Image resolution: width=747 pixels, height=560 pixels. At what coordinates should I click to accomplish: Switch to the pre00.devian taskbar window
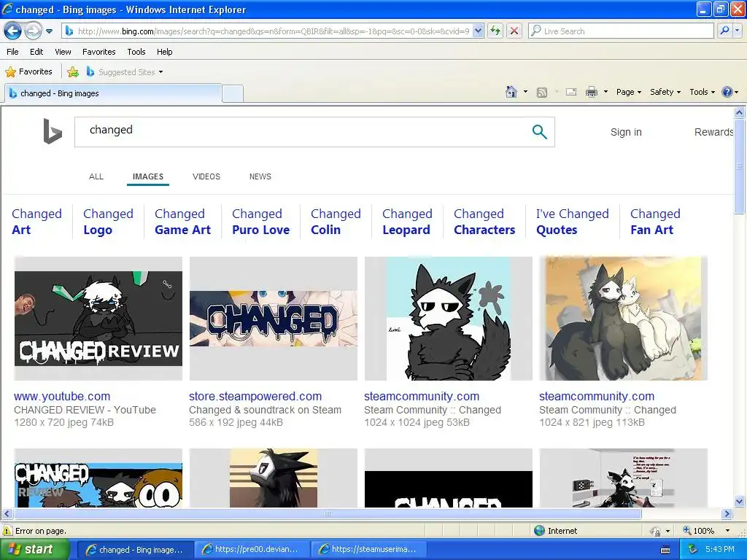(x=252, y=550)
